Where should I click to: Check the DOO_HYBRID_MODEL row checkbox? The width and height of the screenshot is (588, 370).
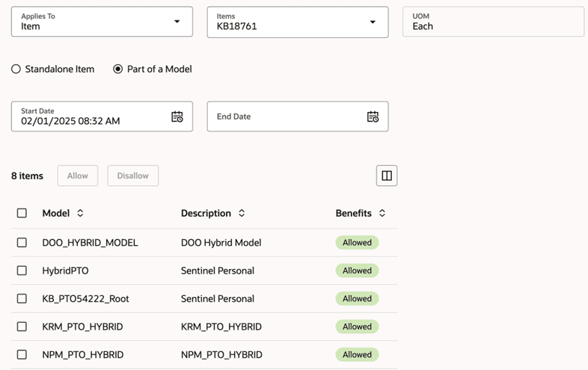point(22,242)
